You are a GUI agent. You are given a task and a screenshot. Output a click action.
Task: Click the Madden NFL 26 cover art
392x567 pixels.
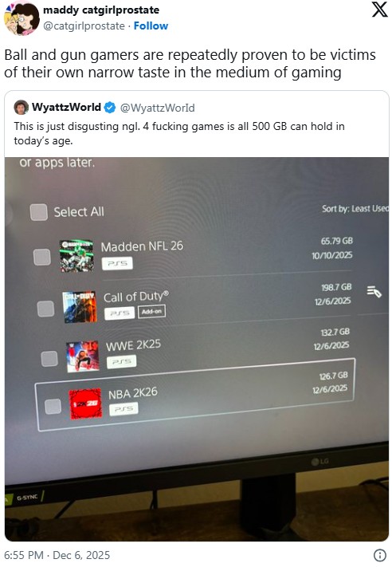tap(76, 256)
